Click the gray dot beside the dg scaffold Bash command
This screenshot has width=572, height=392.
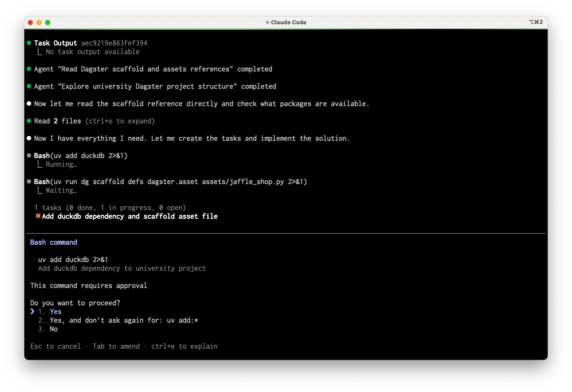point(29,182)
